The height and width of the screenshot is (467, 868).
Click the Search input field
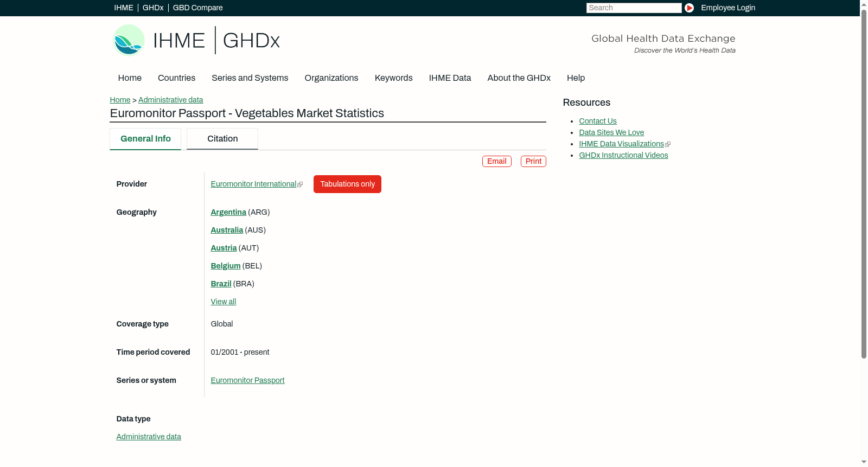pos(634,8)
